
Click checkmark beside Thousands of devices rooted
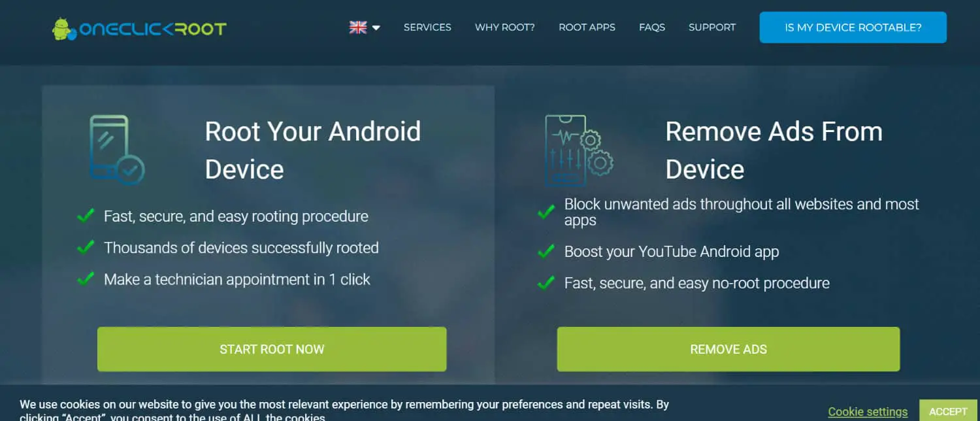point(86,247)
